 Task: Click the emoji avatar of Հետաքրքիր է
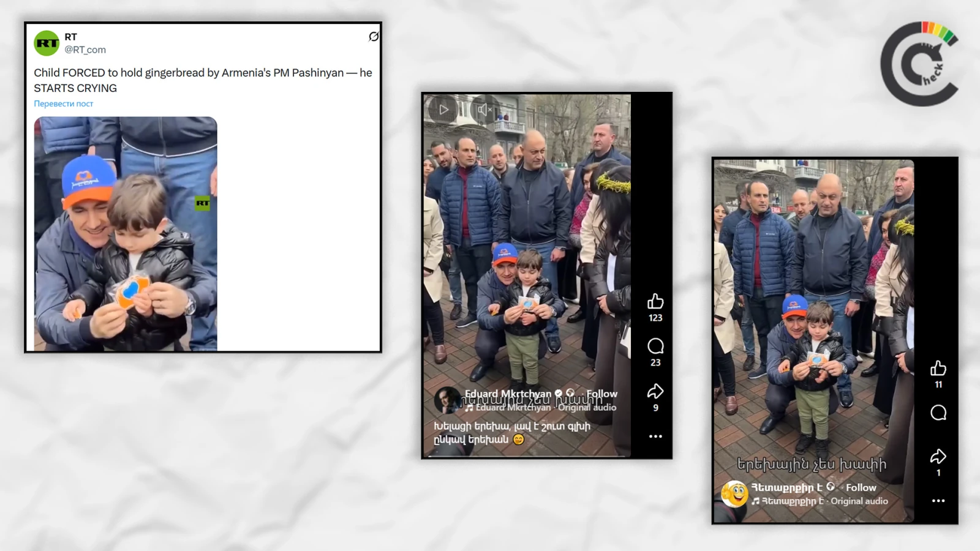(x=734, y=493)
